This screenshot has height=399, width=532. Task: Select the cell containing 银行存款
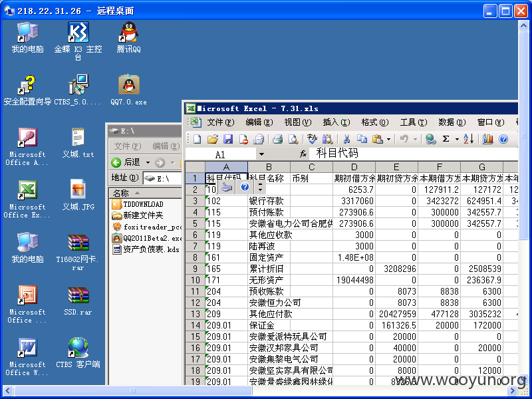[x=269, y=201]
